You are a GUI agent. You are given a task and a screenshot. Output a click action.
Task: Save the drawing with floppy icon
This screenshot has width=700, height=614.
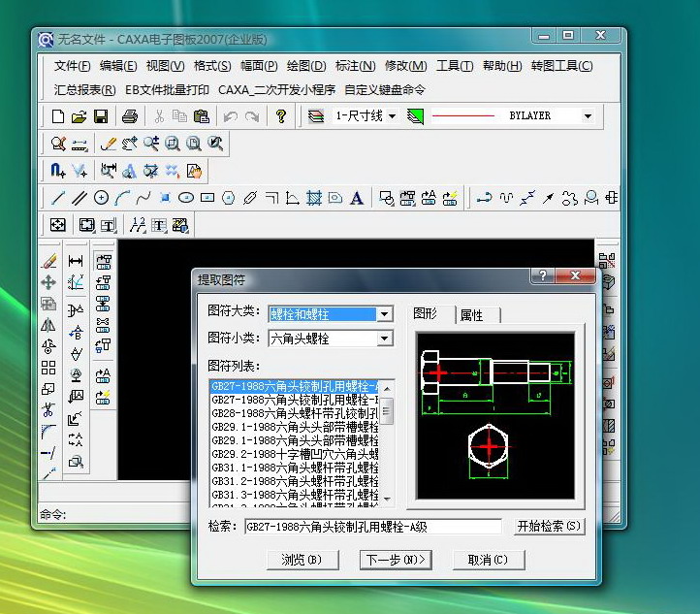101,116
